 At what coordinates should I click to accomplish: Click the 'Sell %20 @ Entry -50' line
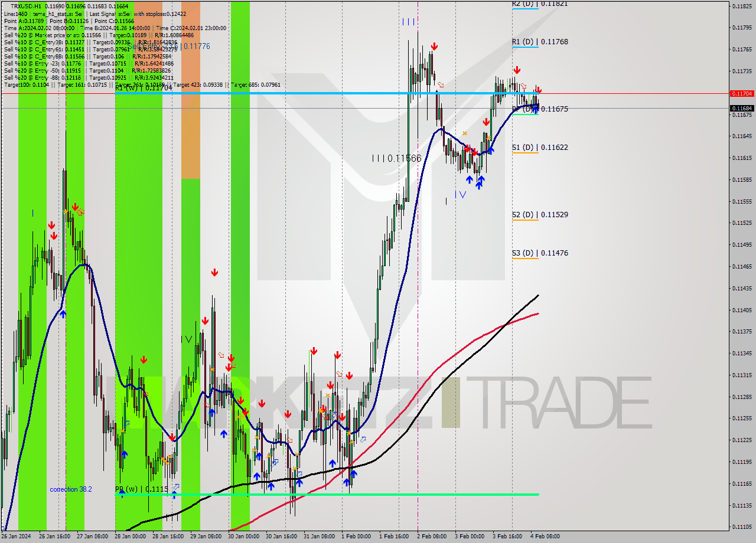[x=89, y=70]
